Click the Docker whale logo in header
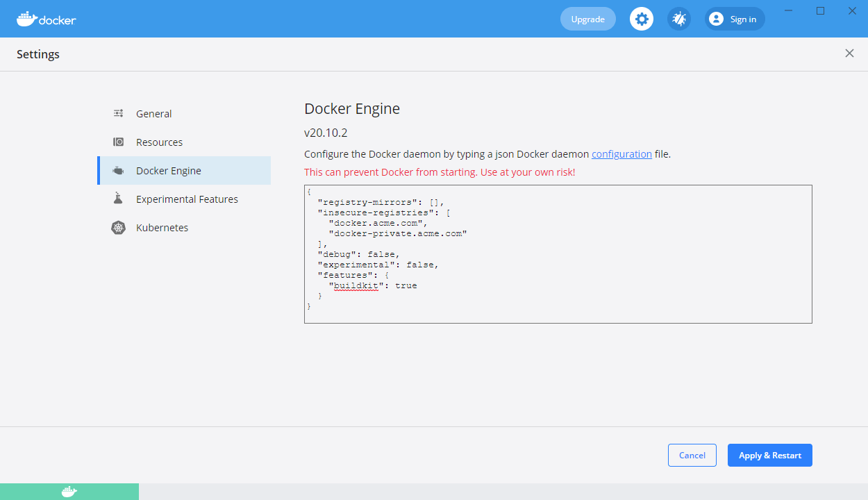The image size is (868, 500). tap(46, 19)
